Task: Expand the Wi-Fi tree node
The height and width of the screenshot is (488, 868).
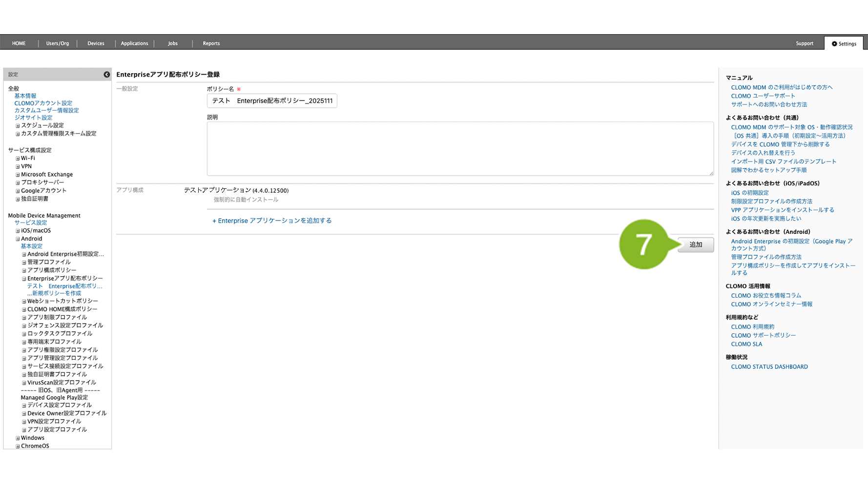Action: click(18, 159)
